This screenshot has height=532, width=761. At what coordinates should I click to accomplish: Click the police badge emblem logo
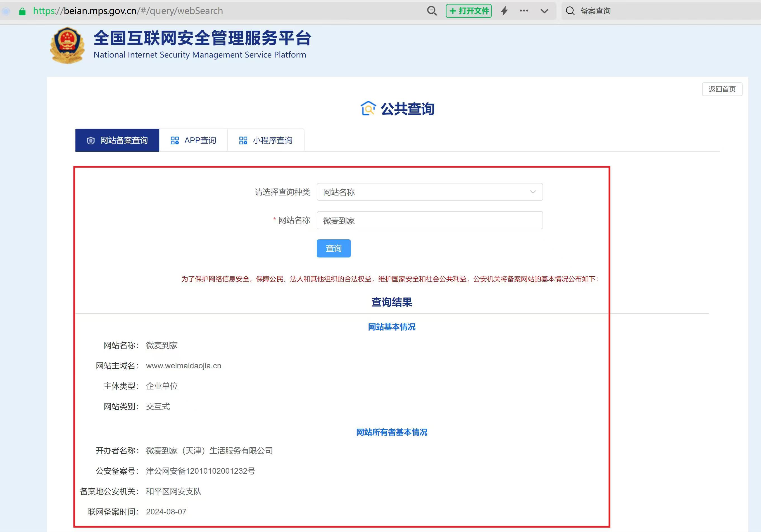(x=67, y=46)
